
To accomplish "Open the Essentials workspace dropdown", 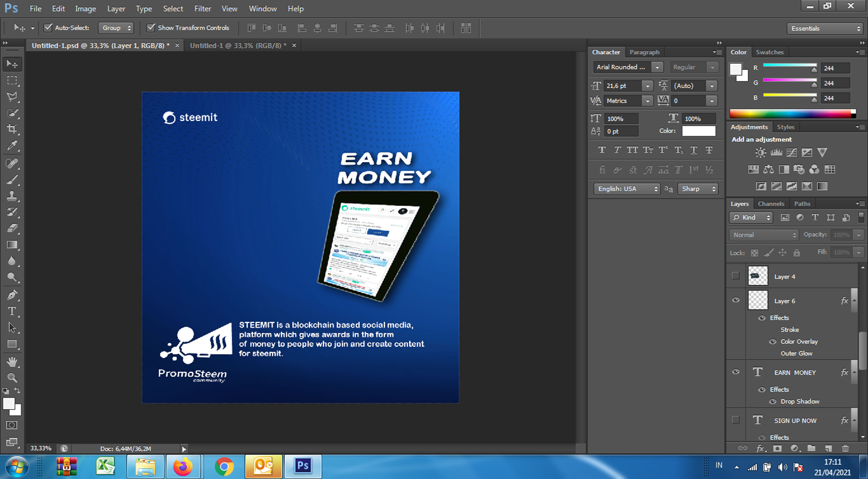I will point(825,28).
